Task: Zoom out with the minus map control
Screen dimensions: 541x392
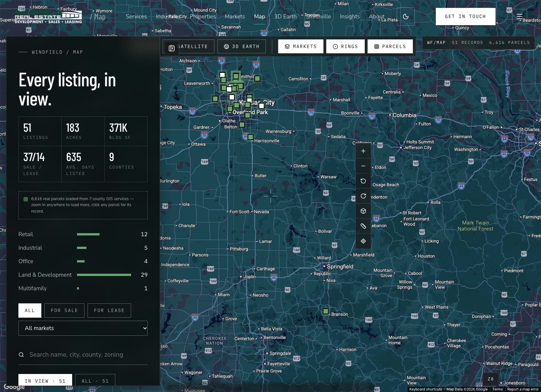Action: (x=363, y=166)
